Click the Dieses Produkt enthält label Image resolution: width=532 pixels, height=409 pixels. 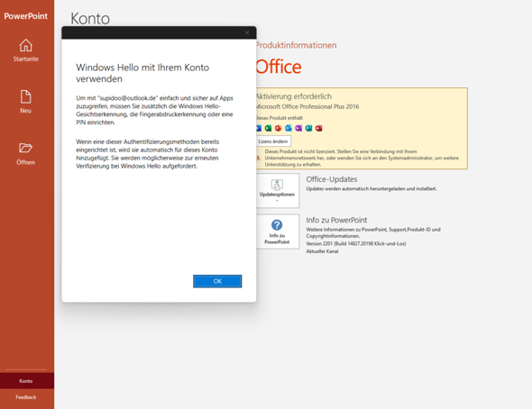point(280,118)
